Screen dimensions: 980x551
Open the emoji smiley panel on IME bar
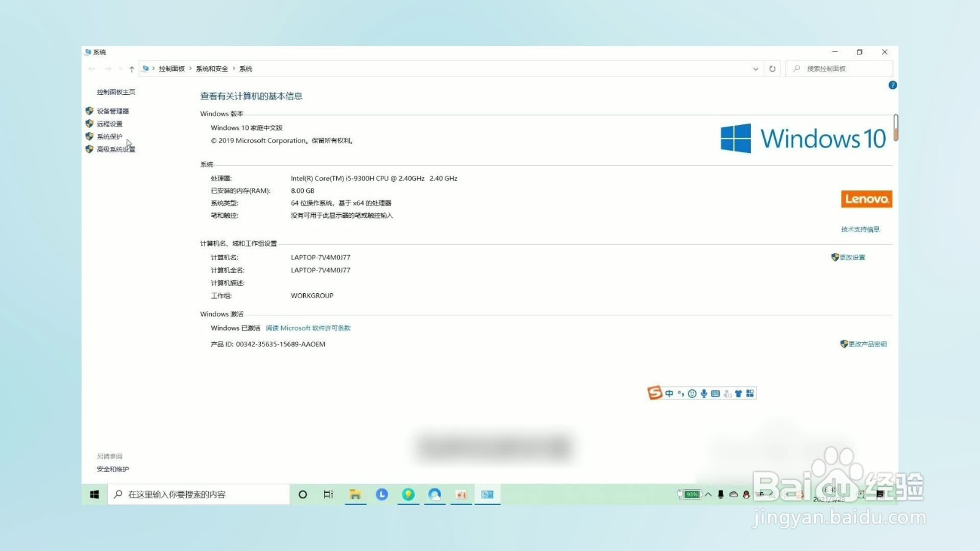tap(692, 394)
